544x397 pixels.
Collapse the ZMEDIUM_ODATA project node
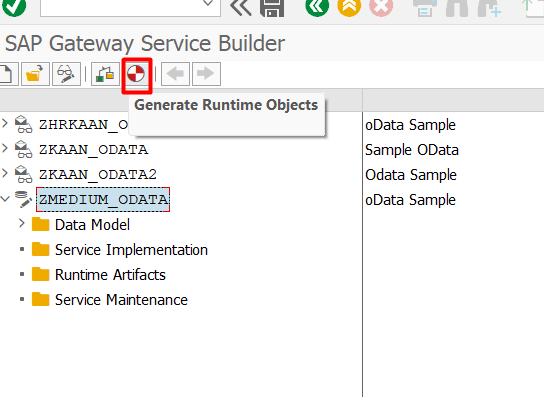point(5,199)
